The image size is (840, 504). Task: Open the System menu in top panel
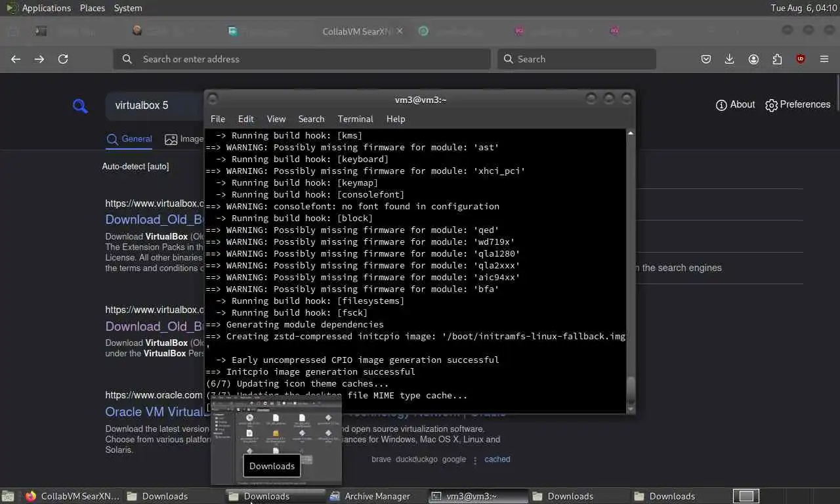128,8
